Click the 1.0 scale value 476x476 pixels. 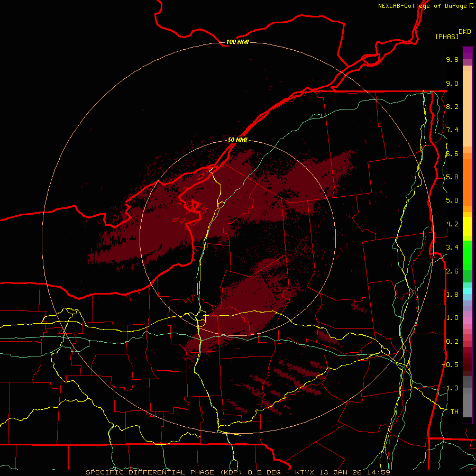(x=452, y=318)
